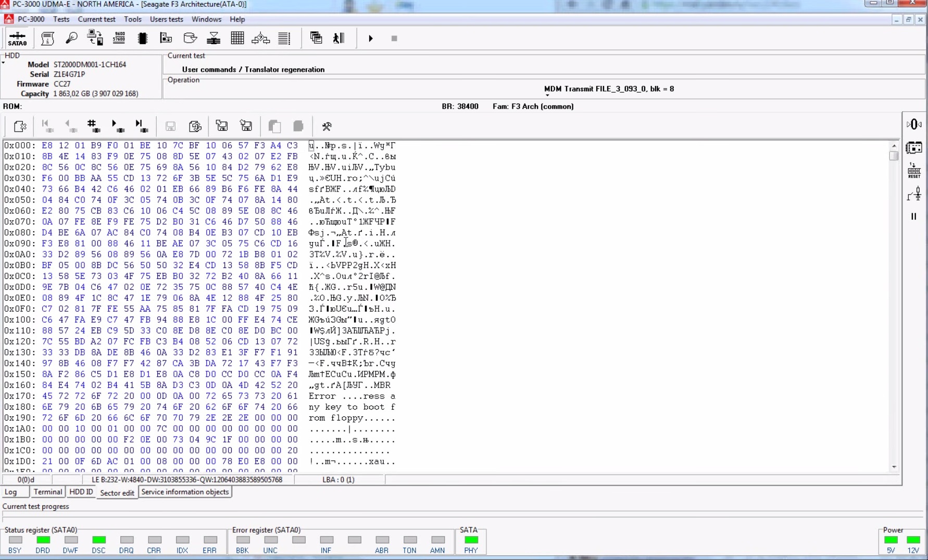Click the RESET counter icon
This screenshot has height=560, width=928.
point(914,171)
